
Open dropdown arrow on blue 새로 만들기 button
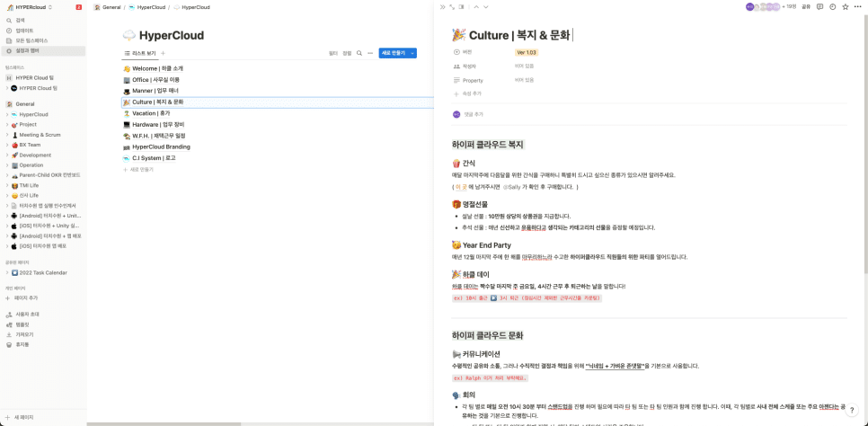412,53
